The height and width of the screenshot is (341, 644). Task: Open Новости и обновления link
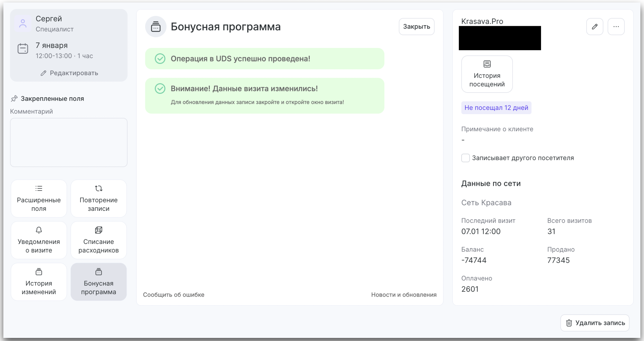point(404,295)
